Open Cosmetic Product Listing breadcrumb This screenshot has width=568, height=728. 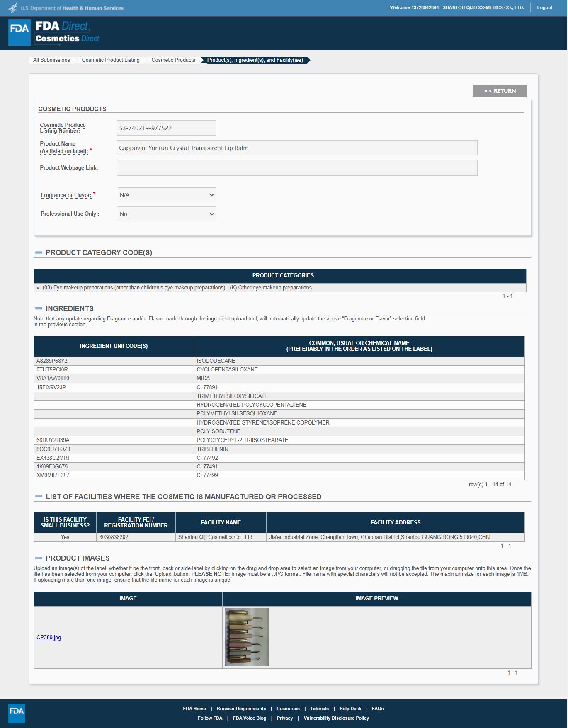(x=111, y=60)
